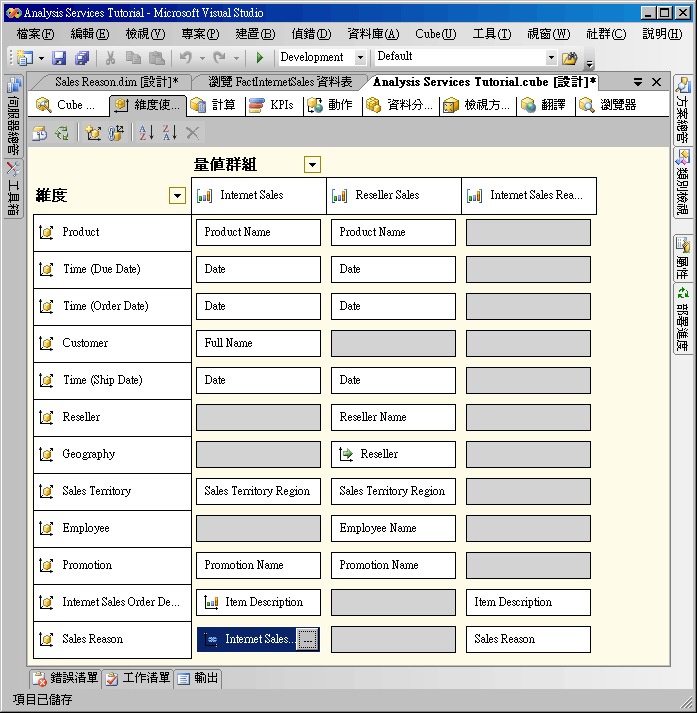The height and width of the screenshot is (713, 697).
Task: Switch to the Sales Reason.dim tab
Action: pyautogui.click(x=116, y=82)
